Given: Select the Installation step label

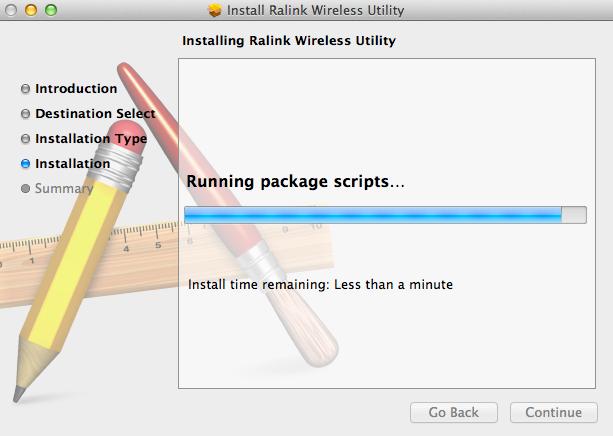Looking at the screenshot, I should tap(73, 164).
